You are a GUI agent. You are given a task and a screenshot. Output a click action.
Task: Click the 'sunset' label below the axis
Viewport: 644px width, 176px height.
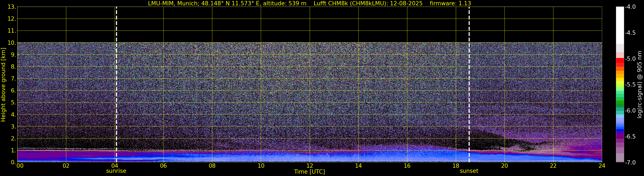tap(469, 171)
